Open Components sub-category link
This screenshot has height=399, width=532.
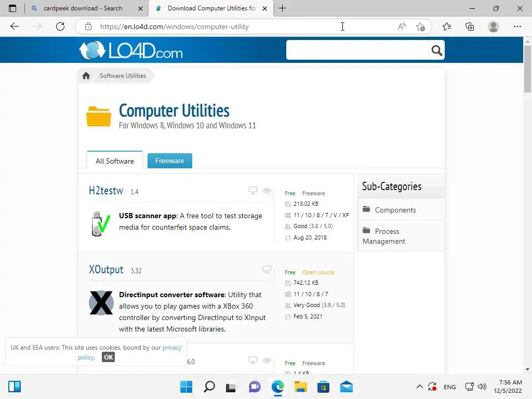point(395,210)
